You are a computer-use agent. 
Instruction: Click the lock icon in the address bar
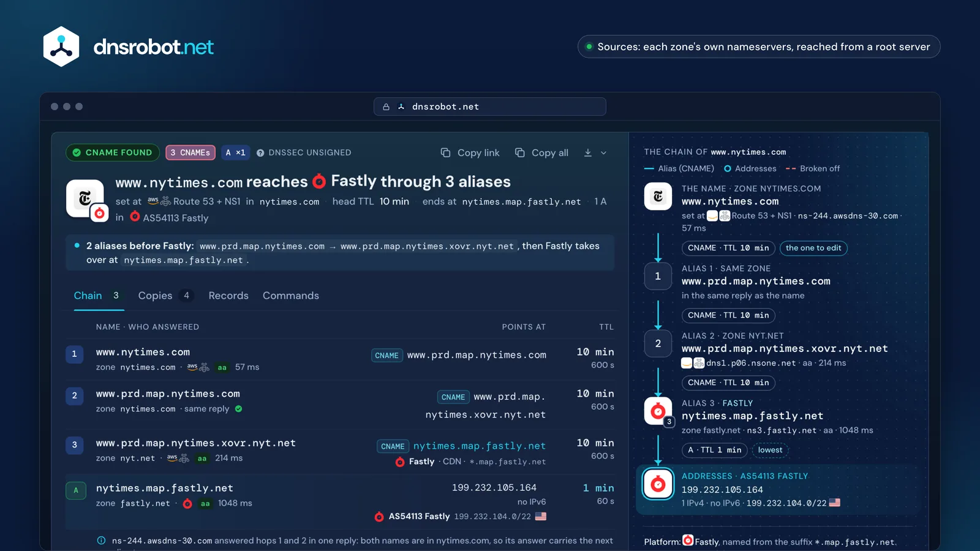[x=386, y=107]
